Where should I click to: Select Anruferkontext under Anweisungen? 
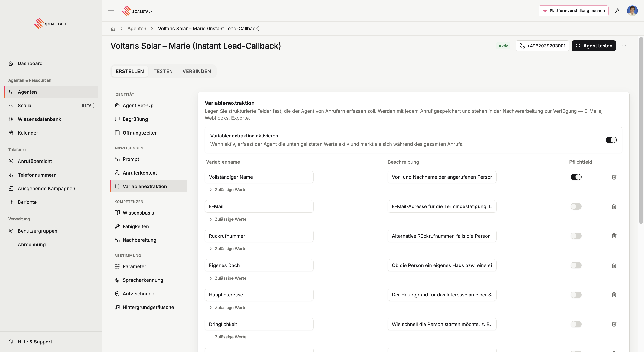click(x=148, y=173)
